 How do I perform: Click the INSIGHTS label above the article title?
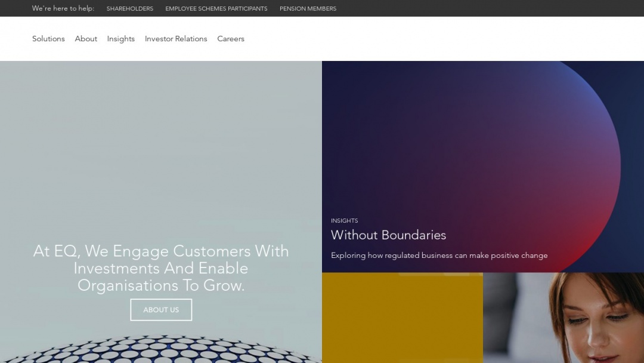[345, 220]
